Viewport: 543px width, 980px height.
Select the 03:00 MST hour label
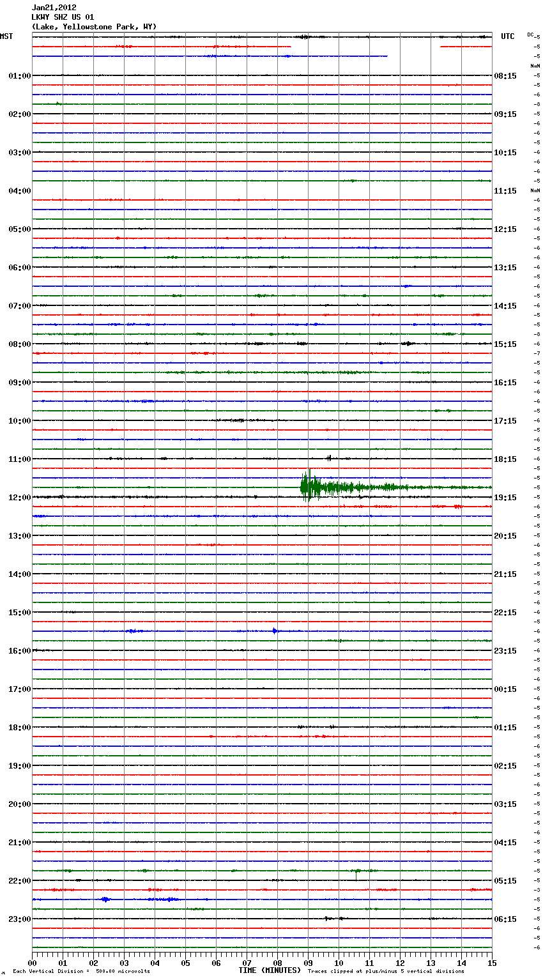point(19,153)
